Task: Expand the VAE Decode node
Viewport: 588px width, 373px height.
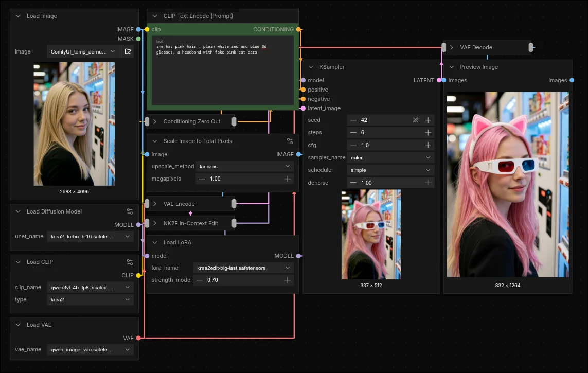Action: click(x=452, y=48)
